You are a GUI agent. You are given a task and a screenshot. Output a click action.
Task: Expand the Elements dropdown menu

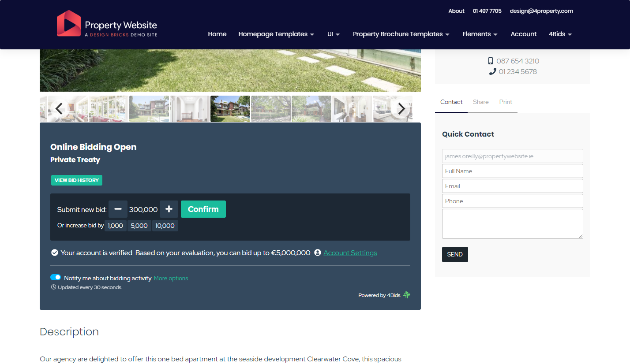coord(480,34)
